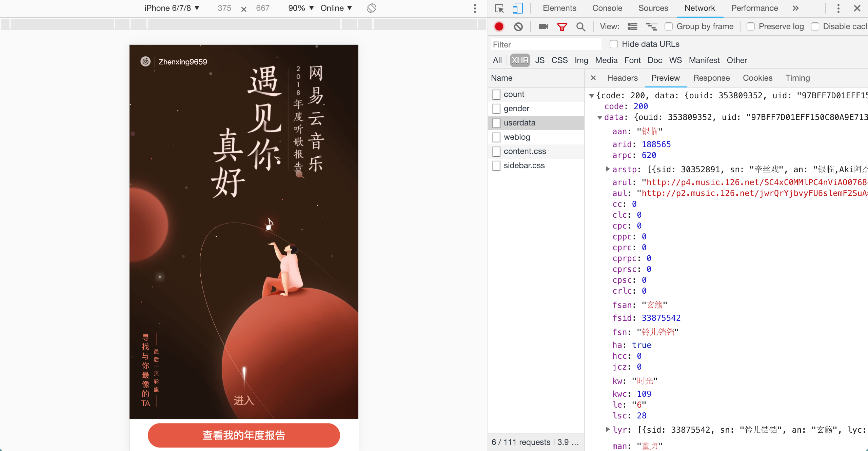The image size is (868, 451).
Task: Rotate the device orientation icon
Action: point(372,8)
